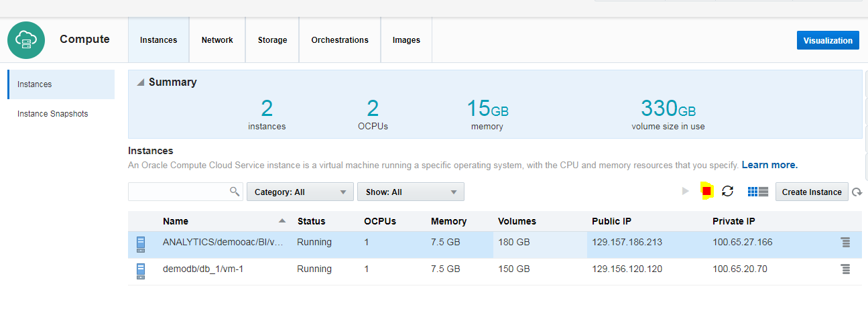
Task: Collapse the Summary section
Action: pos(140,82)
